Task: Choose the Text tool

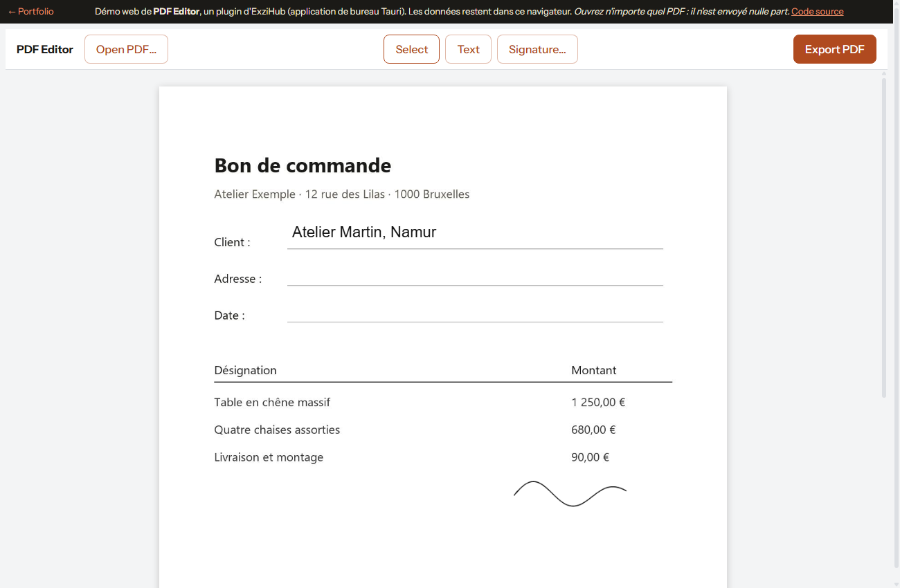Action: (x=468, y=49)
